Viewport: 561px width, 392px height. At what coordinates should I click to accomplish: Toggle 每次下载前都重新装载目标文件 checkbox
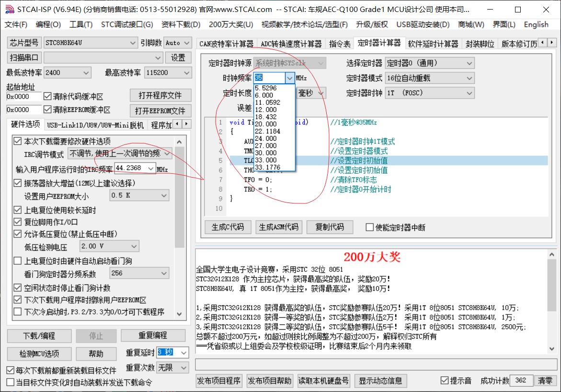point(11,370)
